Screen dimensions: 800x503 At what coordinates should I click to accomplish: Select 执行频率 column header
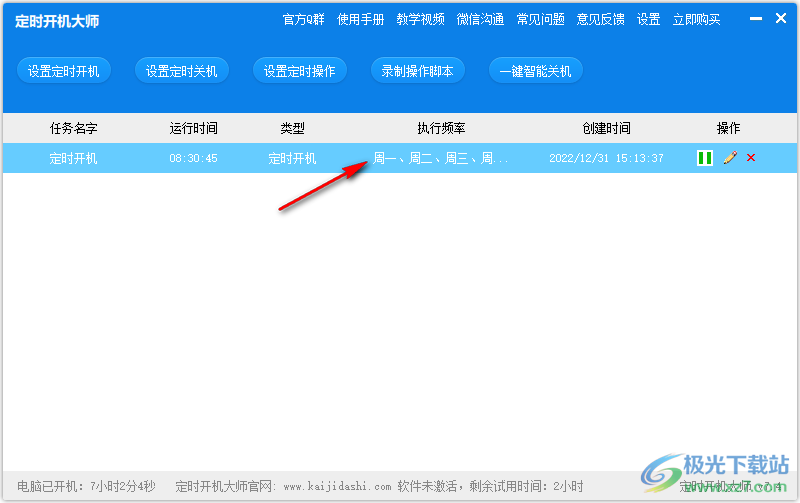click(441, 128)
